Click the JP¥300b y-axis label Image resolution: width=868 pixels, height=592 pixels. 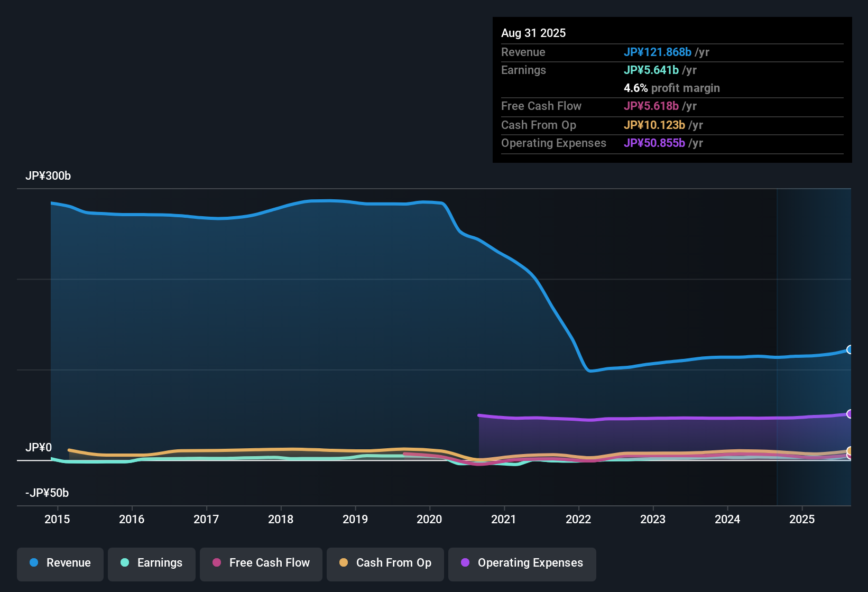48,176
